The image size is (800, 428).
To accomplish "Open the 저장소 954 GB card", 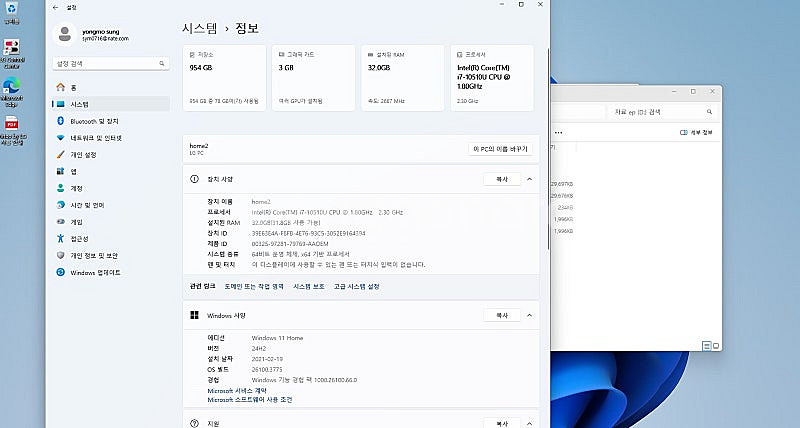I will 224,78.
